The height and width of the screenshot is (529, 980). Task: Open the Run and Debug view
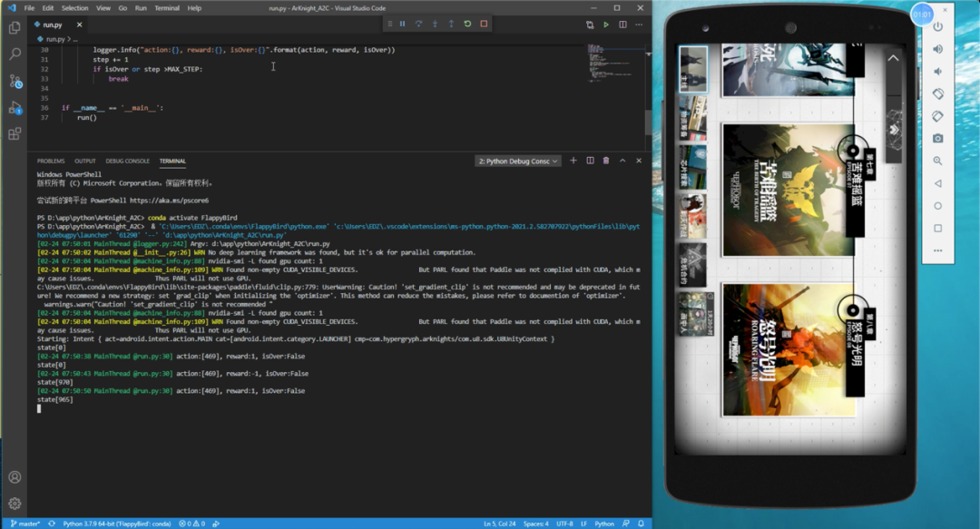pos(15,108)
